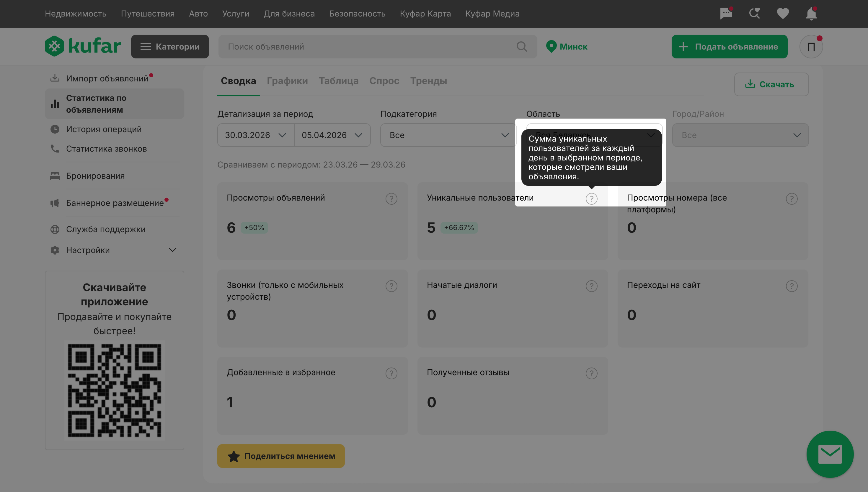Expand the Настройки sidebar section
The image size is (868, 492).
tap(114, 250)
